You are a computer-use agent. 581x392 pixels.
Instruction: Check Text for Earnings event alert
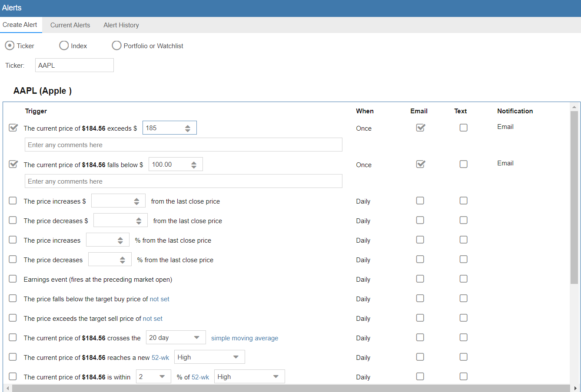click(x=464, y=279)
